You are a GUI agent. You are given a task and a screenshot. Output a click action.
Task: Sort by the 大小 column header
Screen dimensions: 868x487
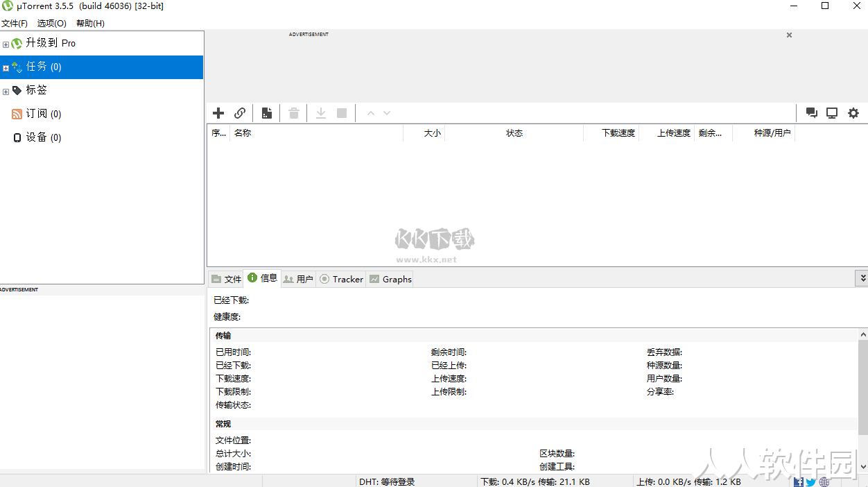(x=424, y=133)
